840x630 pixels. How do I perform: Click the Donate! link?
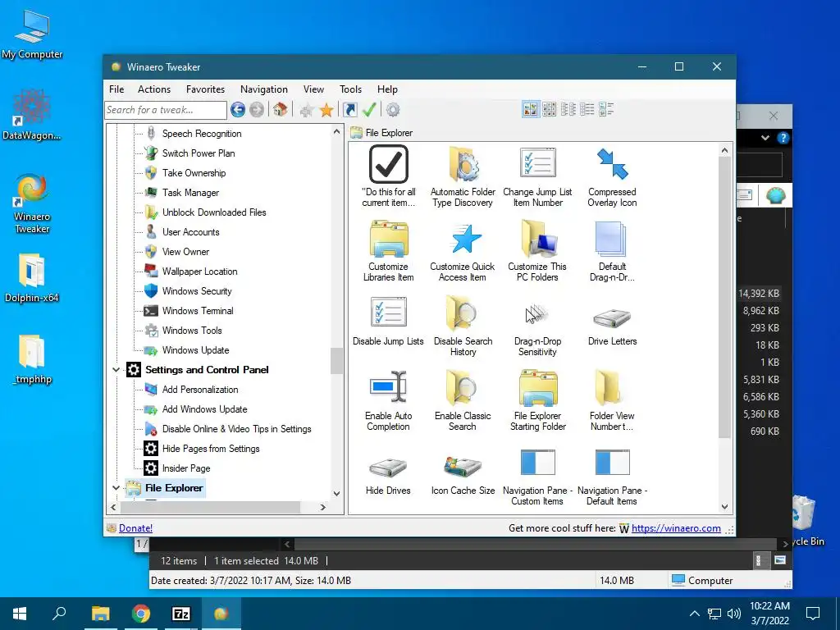[x=135, y=528]
